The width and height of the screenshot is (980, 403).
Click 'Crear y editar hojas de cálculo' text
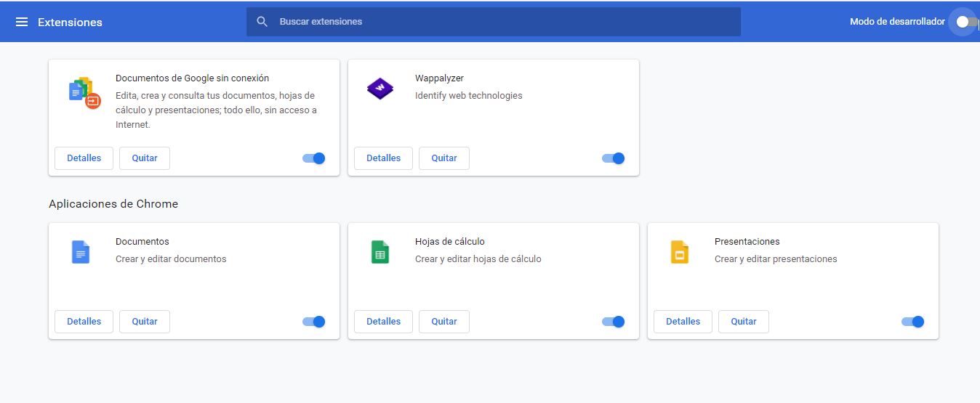[478, 259]
